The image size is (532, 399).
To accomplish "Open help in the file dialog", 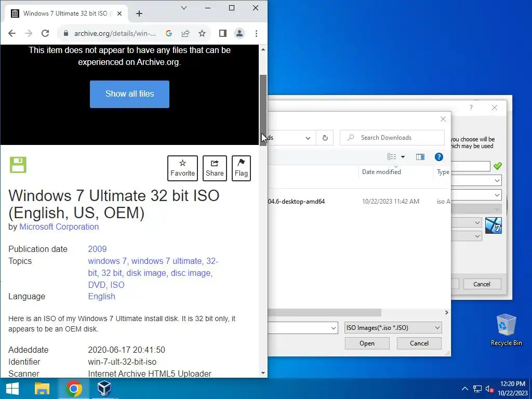I will 438,157.
